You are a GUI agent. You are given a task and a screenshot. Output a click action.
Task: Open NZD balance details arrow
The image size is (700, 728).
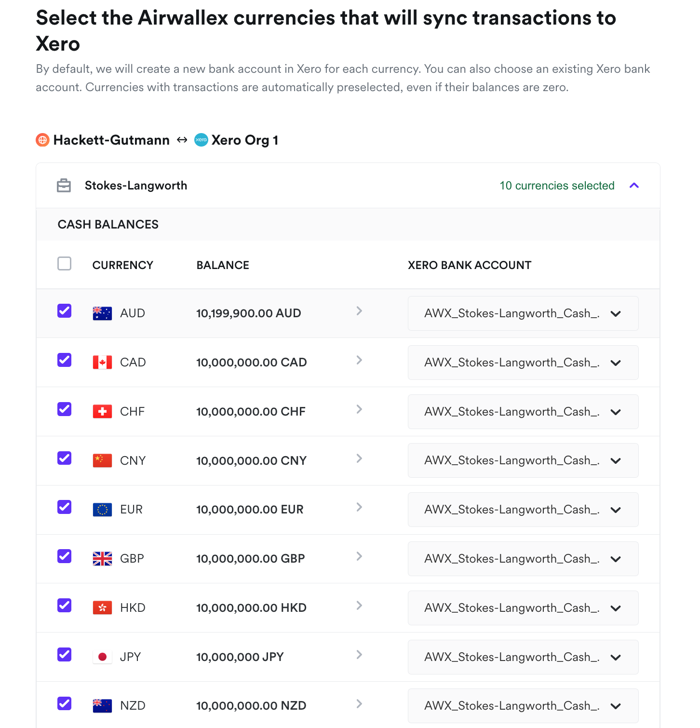[359, 704]
